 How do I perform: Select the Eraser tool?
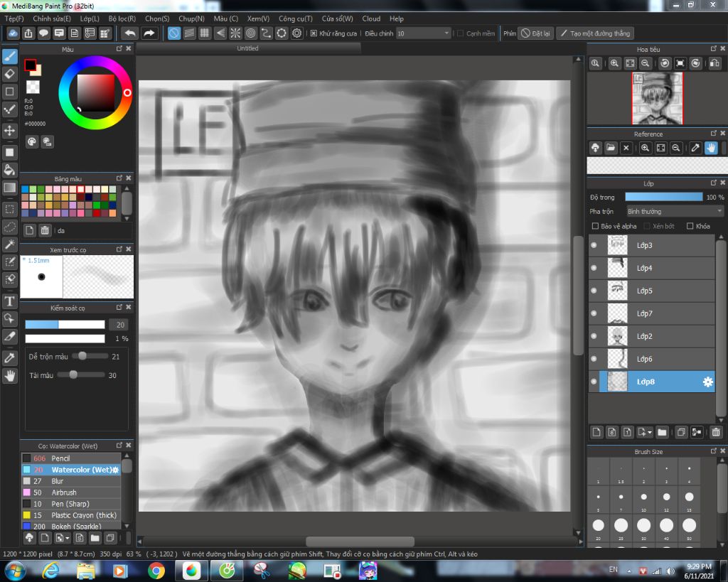(x=10, y=74)
